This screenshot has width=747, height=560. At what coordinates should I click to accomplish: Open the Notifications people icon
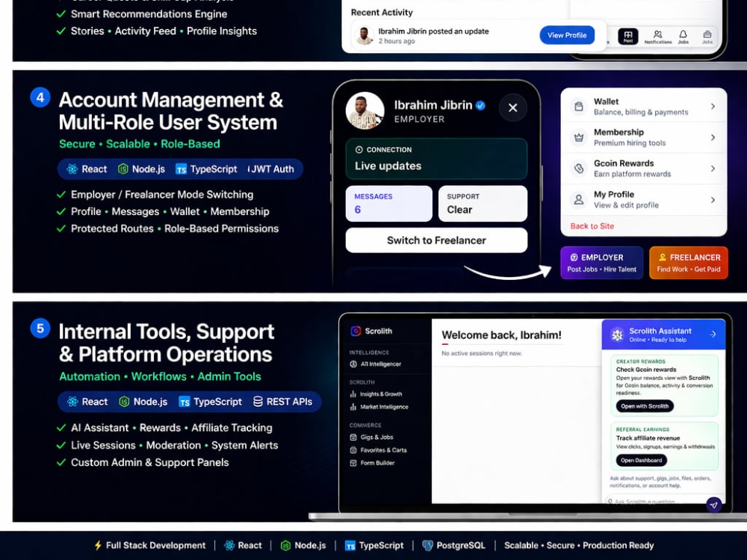pos(658,34)
